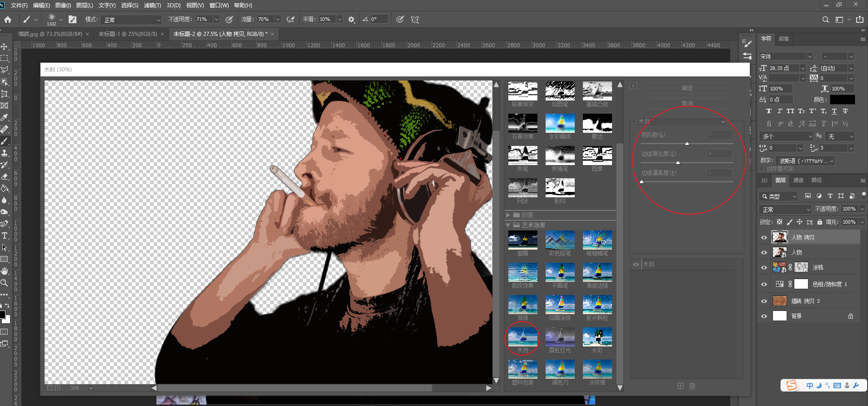Click the 取消 button

(x=687, y=103)
